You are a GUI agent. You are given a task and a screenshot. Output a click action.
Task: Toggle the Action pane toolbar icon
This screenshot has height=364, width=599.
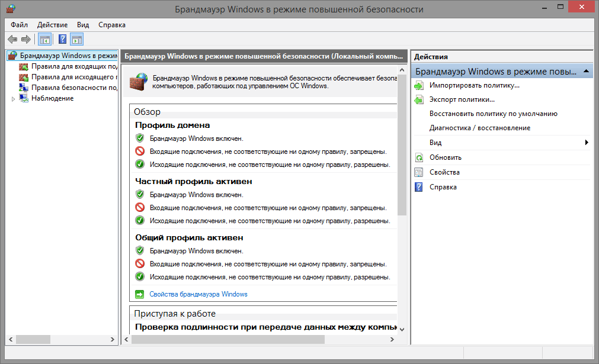point(77,40)
